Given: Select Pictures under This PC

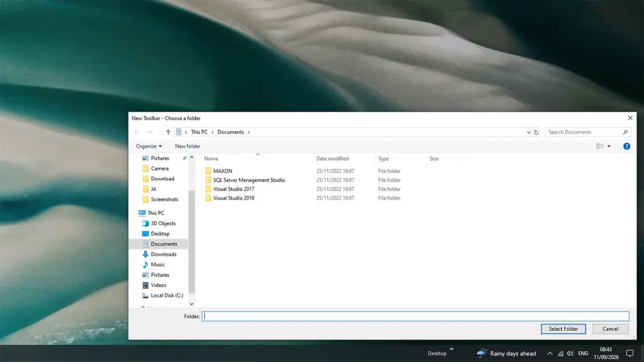Looking at the screenshot, I should (x=160, y=275).
